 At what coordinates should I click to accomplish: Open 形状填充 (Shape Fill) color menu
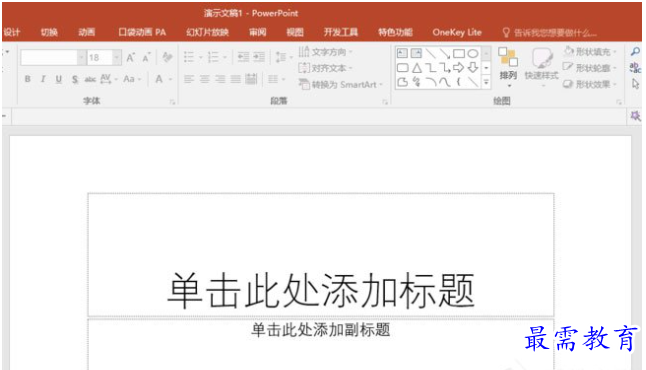(590, 52)
